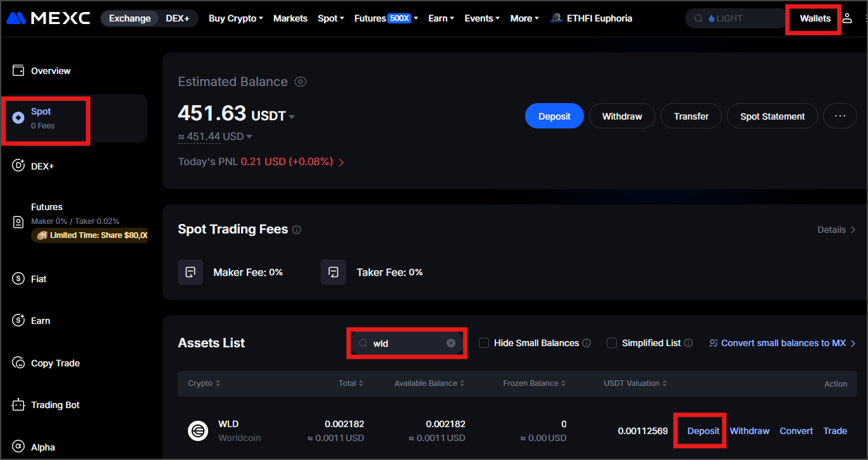
Task: Enable Simplified List checkbox
Action: tap(612, 343)
